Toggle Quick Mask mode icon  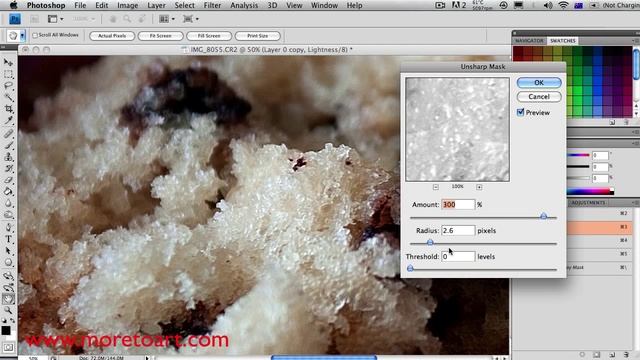(8, 347)
